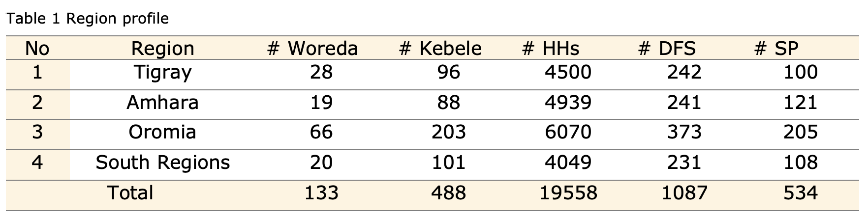Click the # SP column header
Image resolution: width=868 pixels, height=218 pixels.
[776, 49]
